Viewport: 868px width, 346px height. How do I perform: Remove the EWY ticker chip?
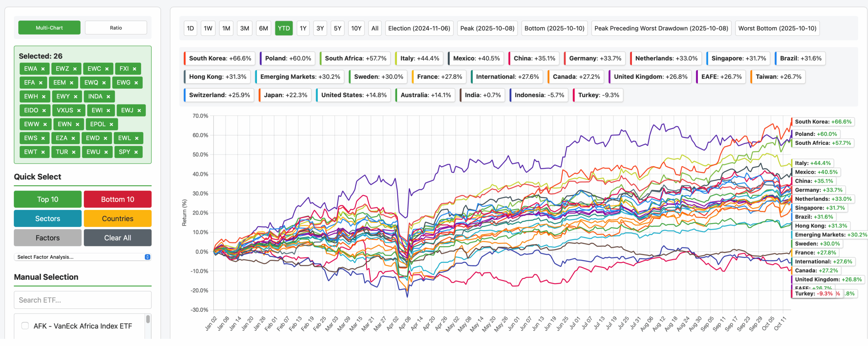76,97
